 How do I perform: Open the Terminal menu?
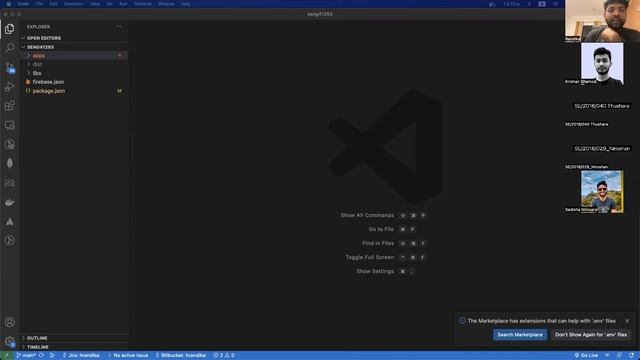[x=143, y=4]
